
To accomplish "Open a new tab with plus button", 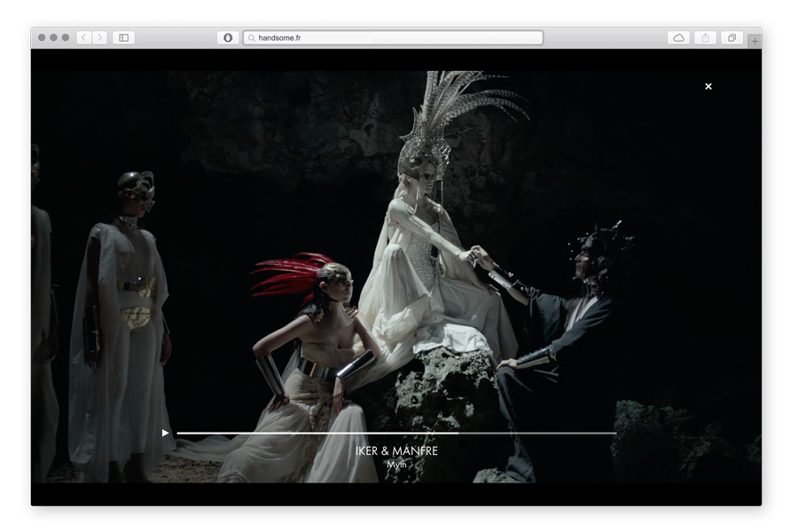I will (754, 41).
